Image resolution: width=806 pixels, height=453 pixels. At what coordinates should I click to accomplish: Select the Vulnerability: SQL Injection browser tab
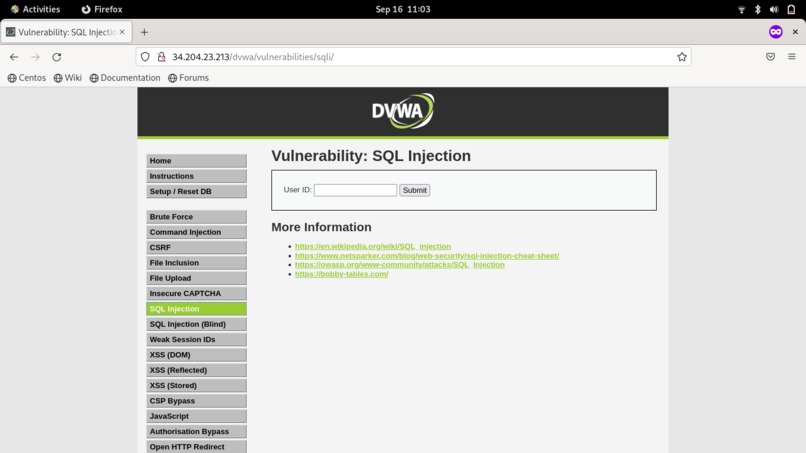(66, 32)
